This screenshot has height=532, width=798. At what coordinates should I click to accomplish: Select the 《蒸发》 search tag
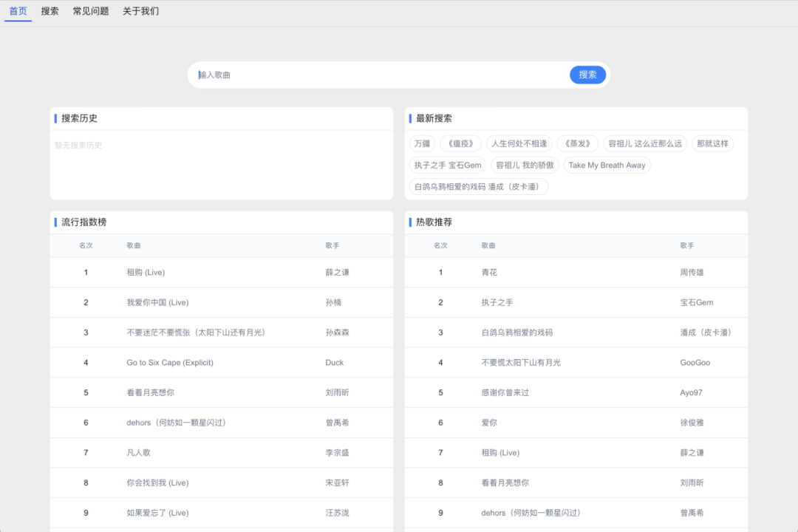point(578,143)
